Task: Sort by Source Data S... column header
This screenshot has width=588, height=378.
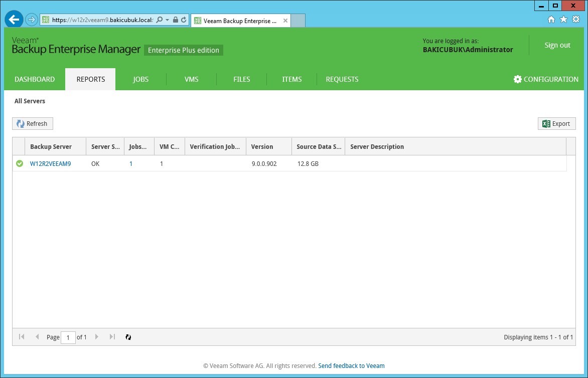Action: tap(319, 146)
